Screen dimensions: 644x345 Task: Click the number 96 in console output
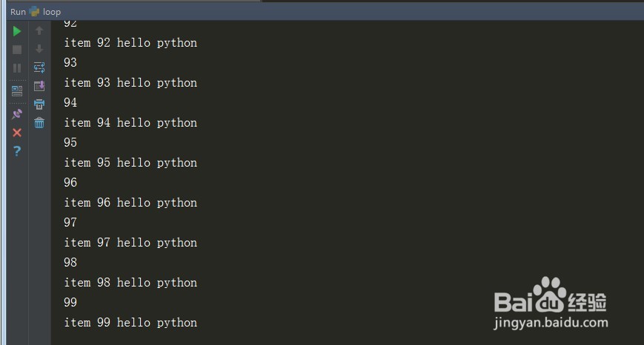(x=70, y=183)
